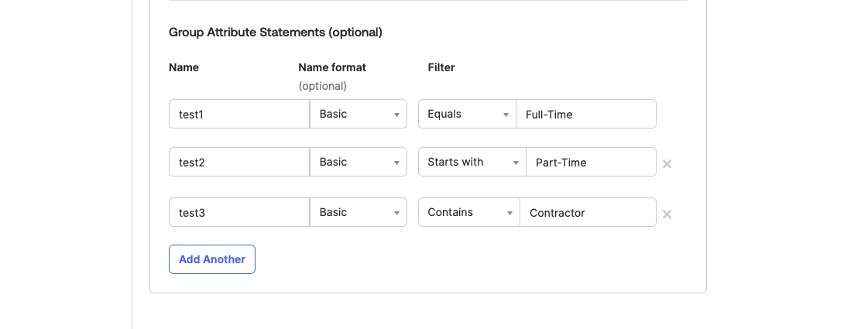Image resolution: width=868 pixels, height=329 pixels.
Task: Click the Part-Time filter value field
Action: point(591,162)
